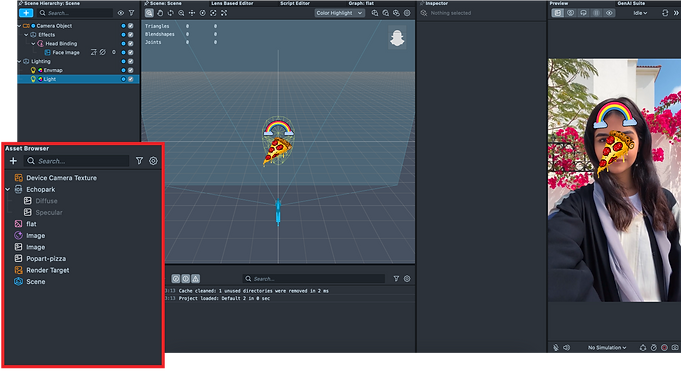
Task: Click the circular pivot tool icon
Action: pyautogui.click(x=202, y=13)
